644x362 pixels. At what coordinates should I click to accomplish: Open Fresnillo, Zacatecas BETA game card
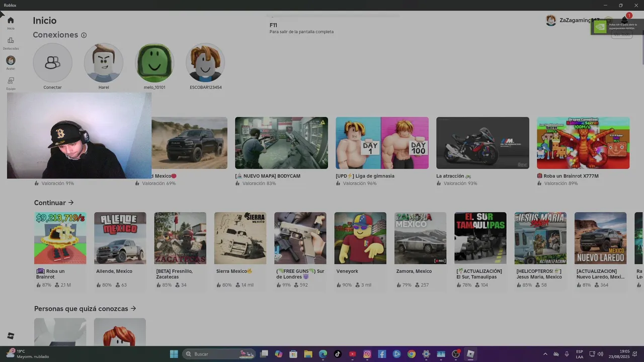point(180,238)
